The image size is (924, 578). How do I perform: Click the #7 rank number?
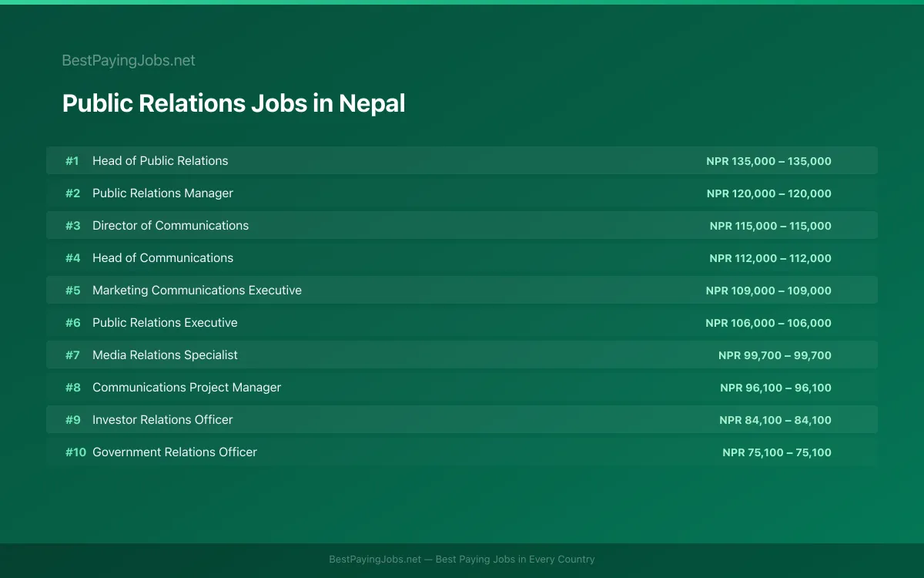coord(72,355)
